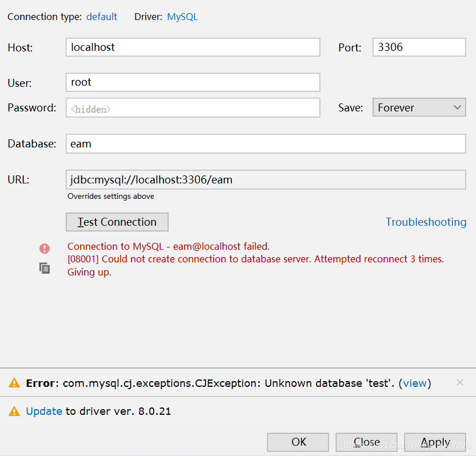Focus the Database field containing eam
Image resolution: width=476 pixels, height=456 pixels.
pos(266,143)
